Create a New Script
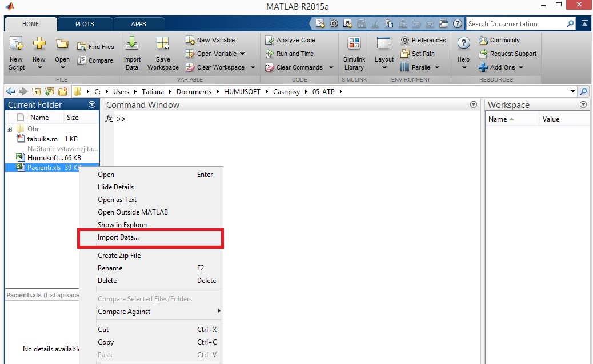 pos(16,53)
